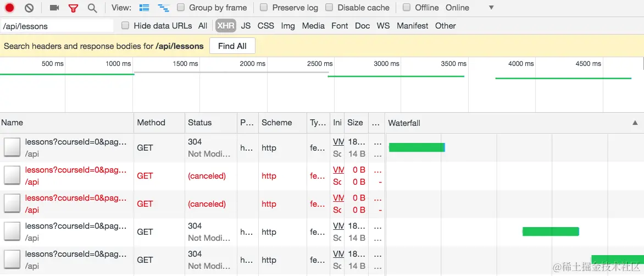Click the first request's file icon
The image size is (644, 276).
(x=12, y=147)
